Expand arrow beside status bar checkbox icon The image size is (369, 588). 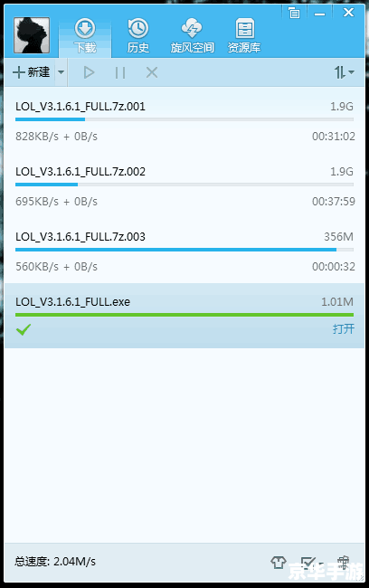point(321,563)
